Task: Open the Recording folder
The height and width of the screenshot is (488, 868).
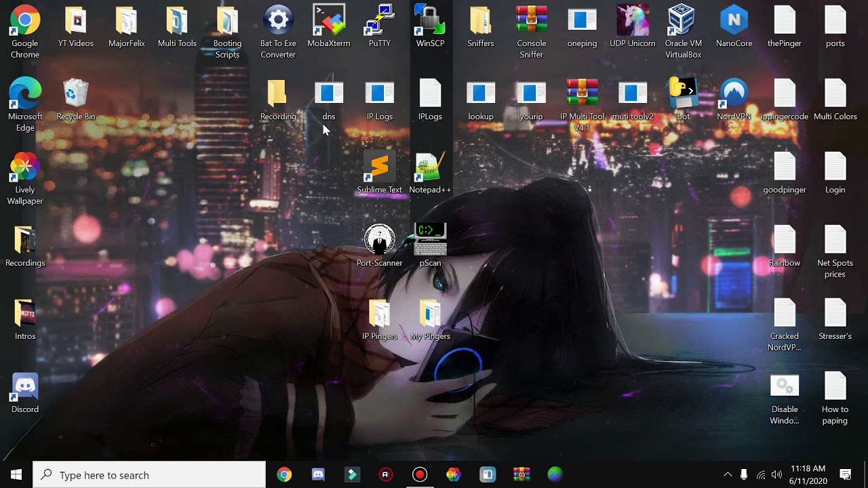Action: 278,94
